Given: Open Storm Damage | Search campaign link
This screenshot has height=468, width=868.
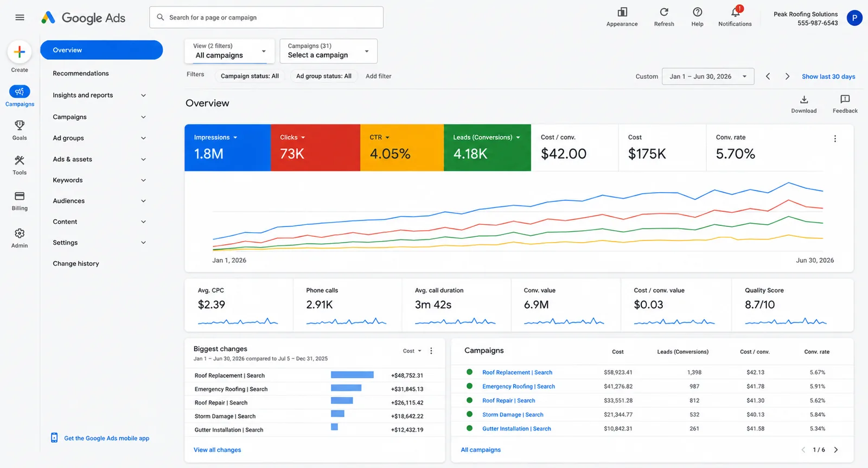Looking at the screenshot, I should 513,415.
